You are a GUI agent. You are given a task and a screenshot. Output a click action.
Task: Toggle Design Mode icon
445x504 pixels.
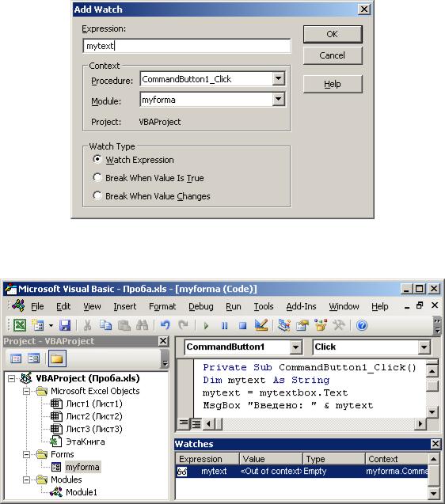(x=261, y=325)
